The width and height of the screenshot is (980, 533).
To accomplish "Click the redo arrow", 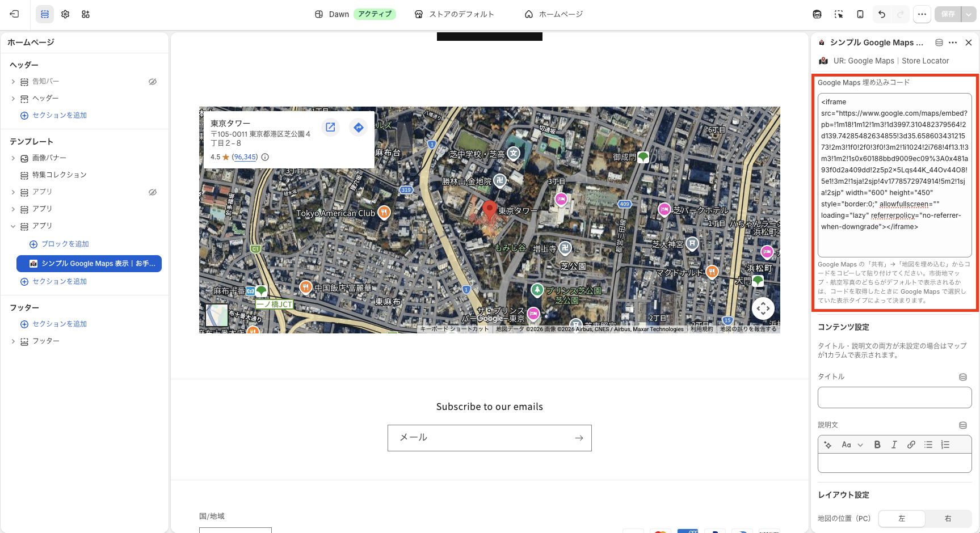I will coord(900,14).
